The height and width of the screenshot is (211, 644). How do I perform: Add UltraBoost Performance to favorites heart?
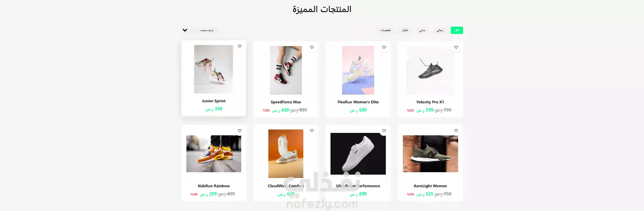384,131
